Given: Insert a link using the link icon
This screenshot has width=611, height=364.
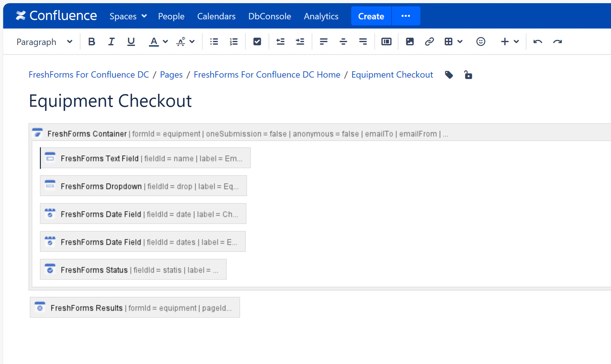Looking at the screenshot, I should 429,42.
